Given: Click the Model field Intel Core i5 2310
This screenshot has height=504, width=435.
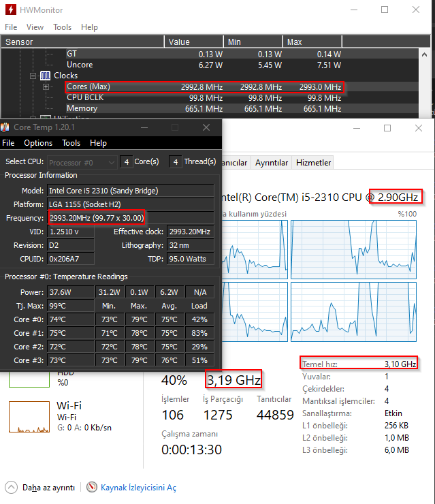Looking at the screenshot, I should pyautogui.click(x=131, y=191).
